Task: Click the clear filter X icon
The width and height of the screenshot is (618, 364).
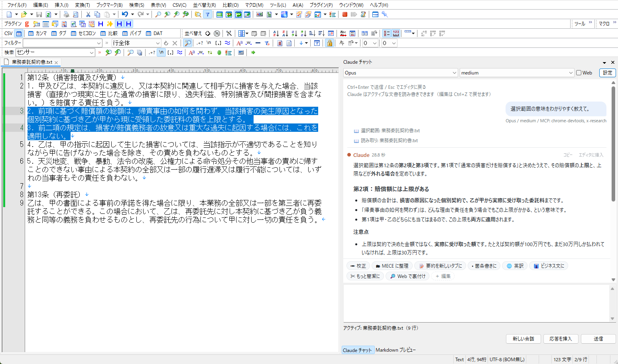Action: pos(175,43)
